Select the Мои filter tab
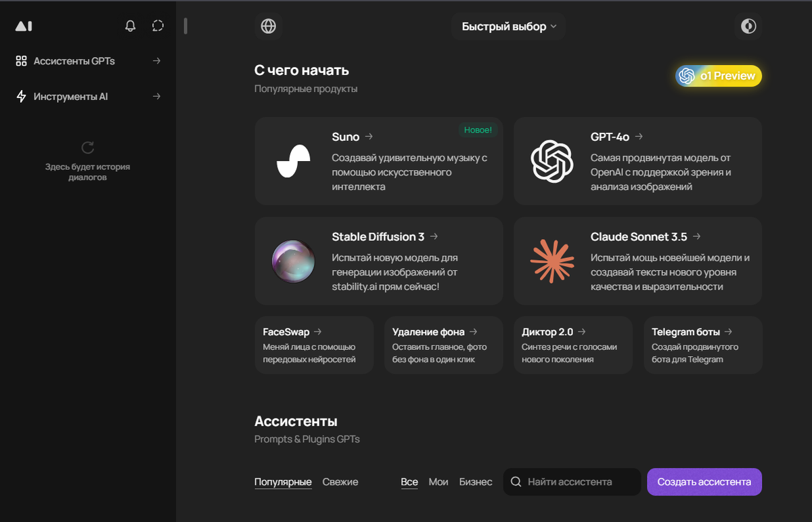Viewport: 812px width, 522px height. (x=438, y=482)
